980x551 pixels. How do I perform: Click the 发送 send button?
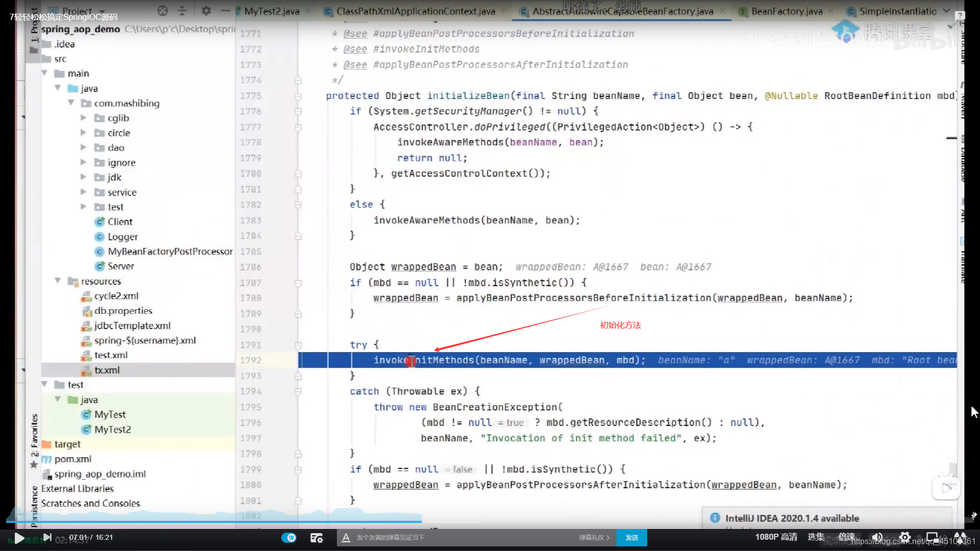(631, 537)
